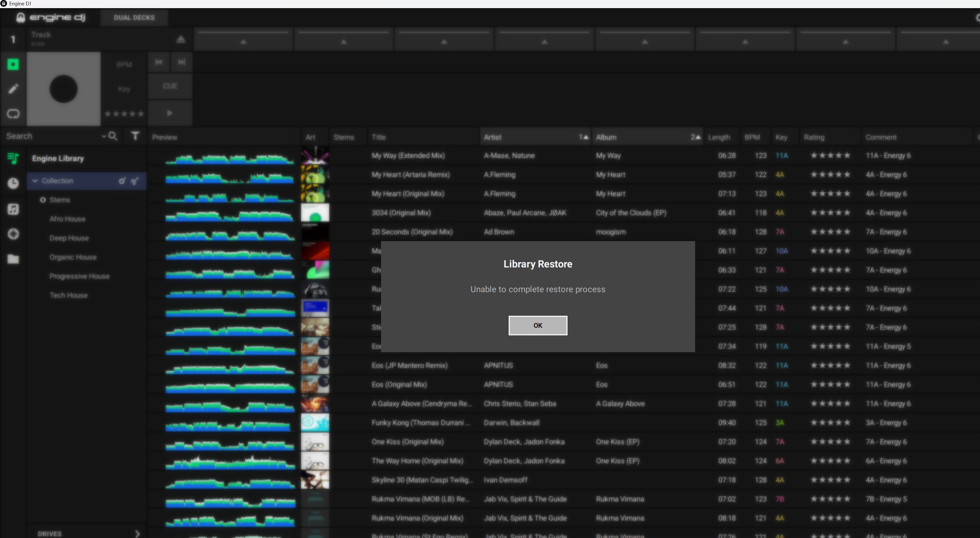Skip to the previous track on the deck
The width and height of the screenshot is (980, 538).
click(159, 62)
